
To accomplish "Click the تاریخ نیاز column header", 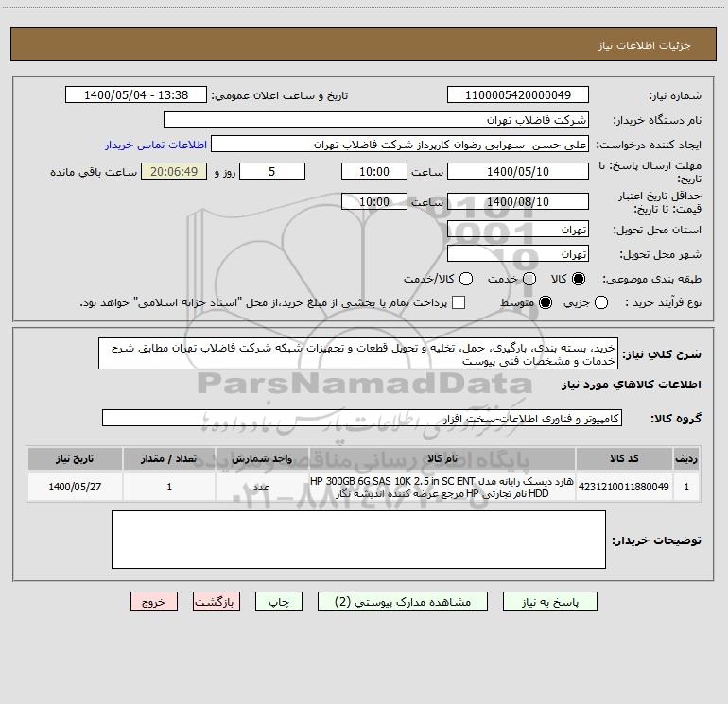I will click(x=75, y=459).
